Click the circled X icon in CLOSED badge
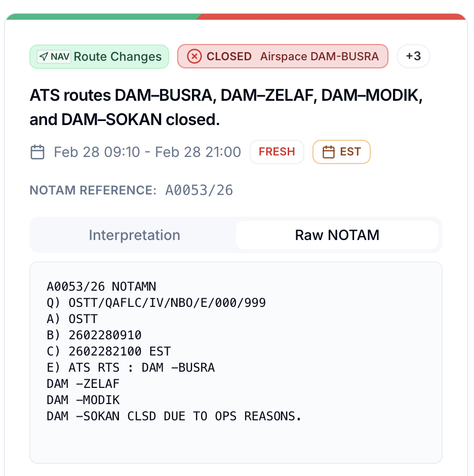 tap(194, 56)
